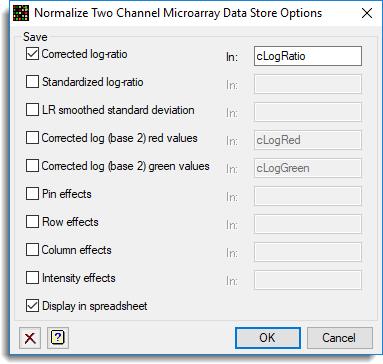The image size is (383, 364).
Task: Enable Standardized log-ratio option
Action: tap(32, 82)
